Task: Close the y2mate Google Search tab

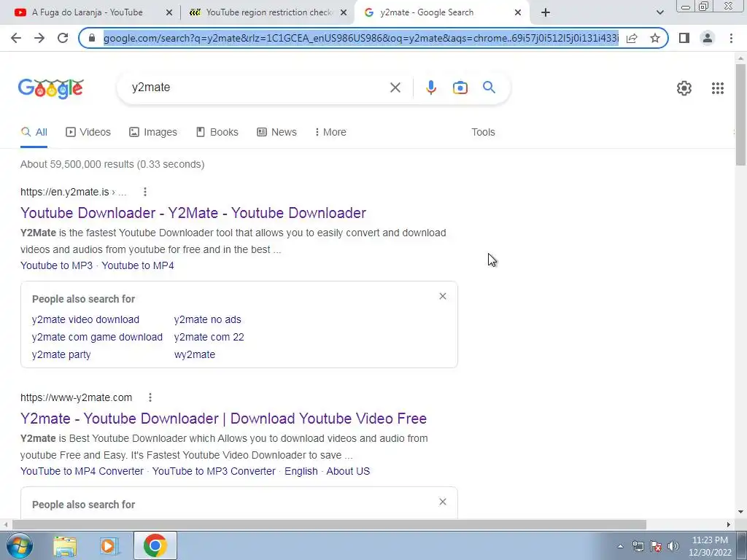Action: [x=518, y=13]
